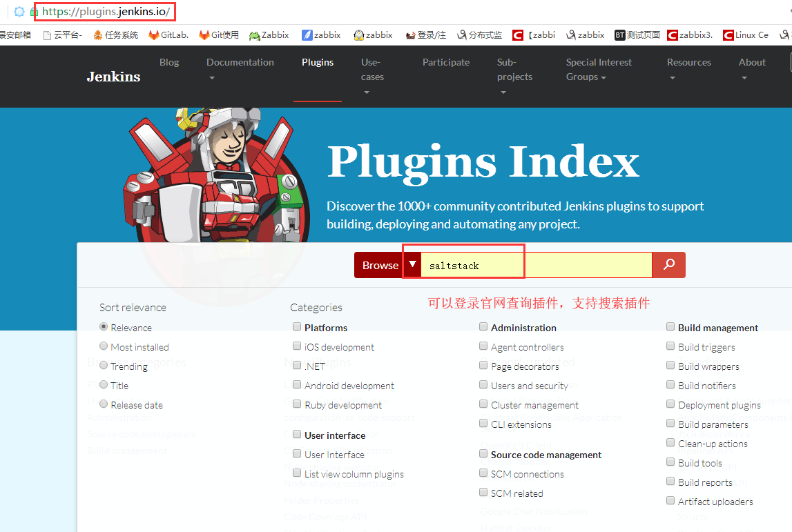Focus the saltstack search field
The image size is (792, 532).
click(x=537, y=265)
